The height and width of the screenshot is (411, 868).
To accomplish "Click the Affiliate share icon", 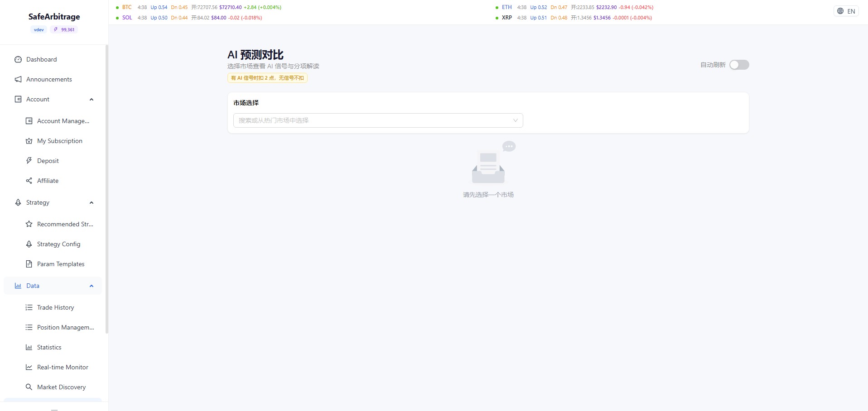I will pyautogui.click(x=29, y=181).
